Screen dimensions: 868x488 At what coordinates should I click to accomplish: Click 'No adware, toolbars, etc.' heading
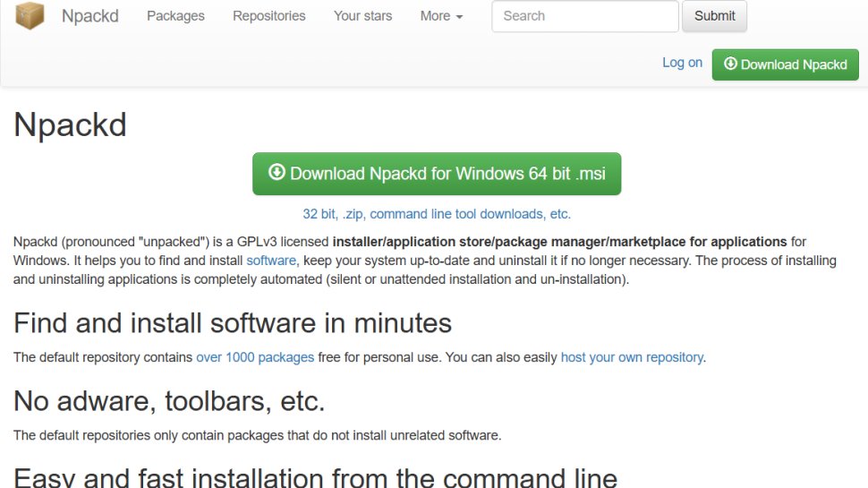(169, 401)
